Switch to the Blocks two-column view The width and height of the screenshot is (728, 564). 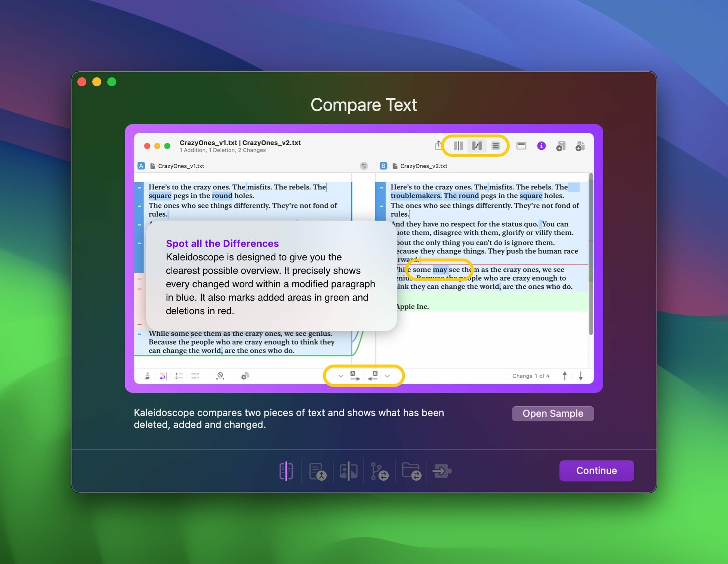pos(458,146)
